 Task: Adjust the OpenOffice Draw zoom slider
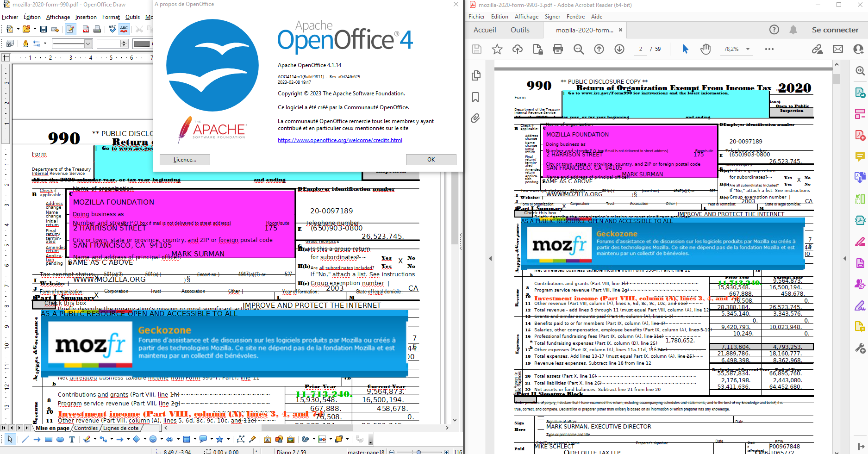click(x=418, y=451)
